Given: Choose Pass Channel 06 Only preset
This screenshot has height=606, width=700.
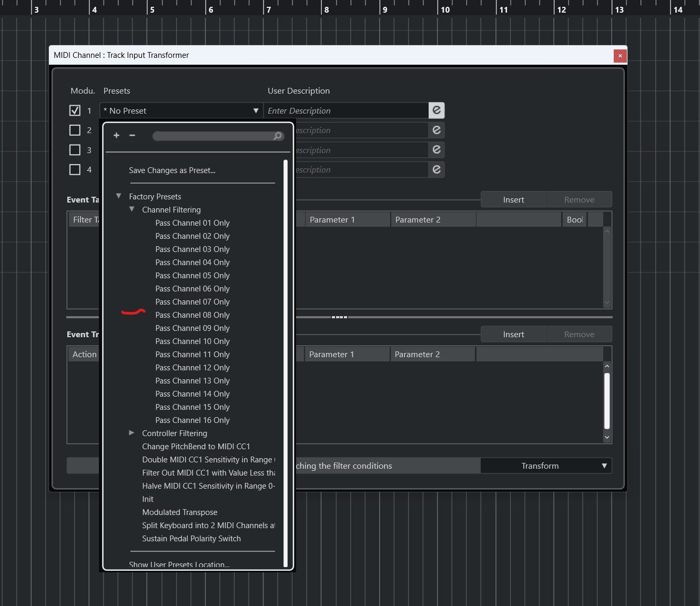Looking at the screenshot, I should point(192,289).
